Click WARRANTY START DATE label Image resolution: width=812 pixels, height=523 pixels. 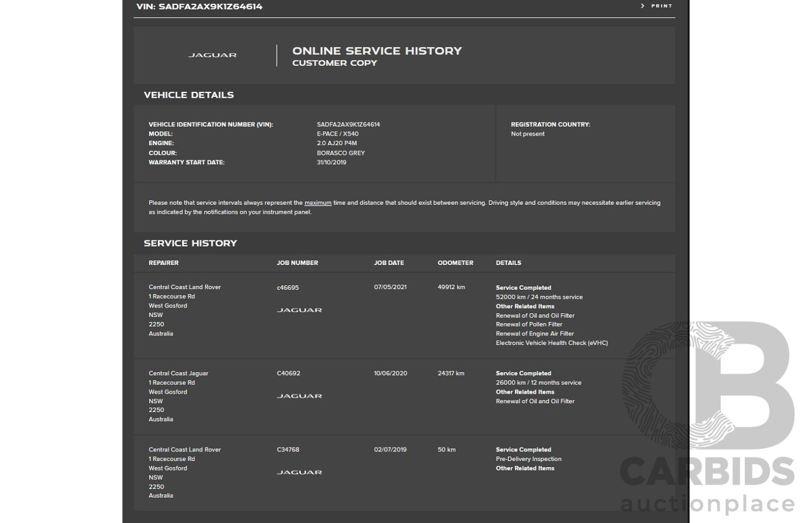tap(187, 162)
